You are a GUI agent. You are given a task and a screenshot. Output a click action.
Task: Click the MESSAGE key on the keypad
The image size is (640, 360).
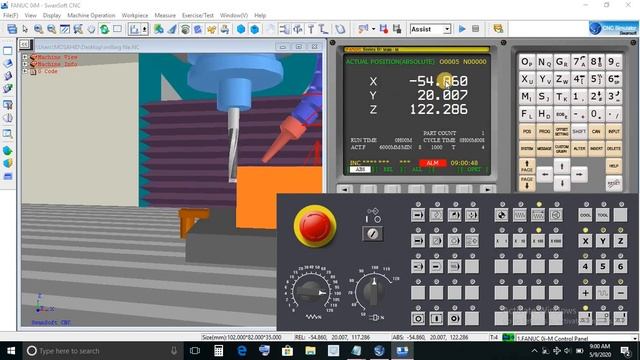[x=544, y=149]
